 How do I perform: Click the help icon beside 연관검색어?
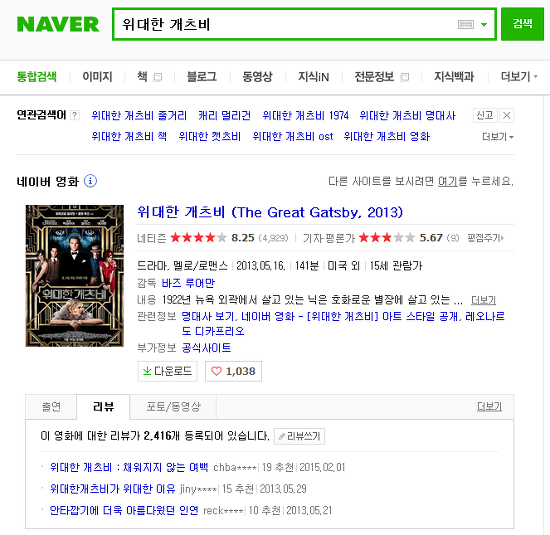(75, 115)
